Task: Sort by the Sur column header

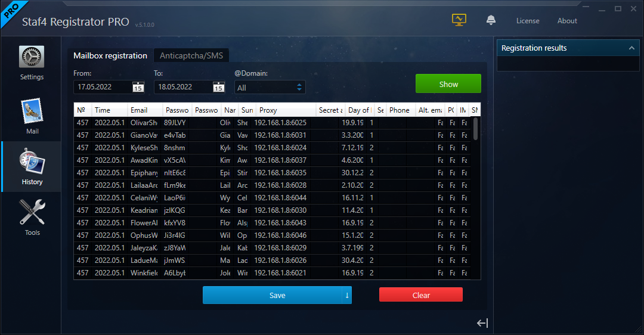Action: 247,110
